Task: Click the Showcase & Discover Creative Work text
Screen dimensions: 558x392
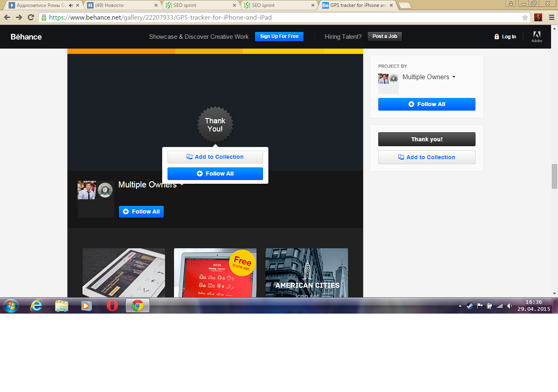Action: point(199,37)
